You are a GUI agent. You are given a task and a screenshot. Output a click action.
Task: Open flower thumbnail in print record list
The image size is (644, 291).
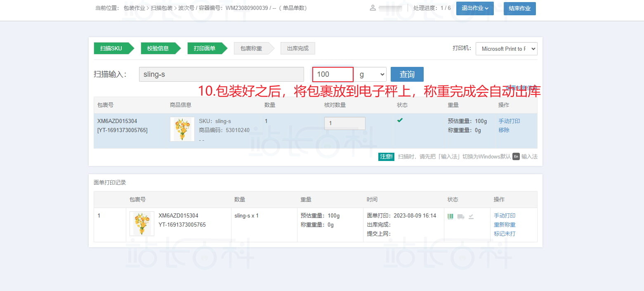pyautogui.click(x=142, y=224)
